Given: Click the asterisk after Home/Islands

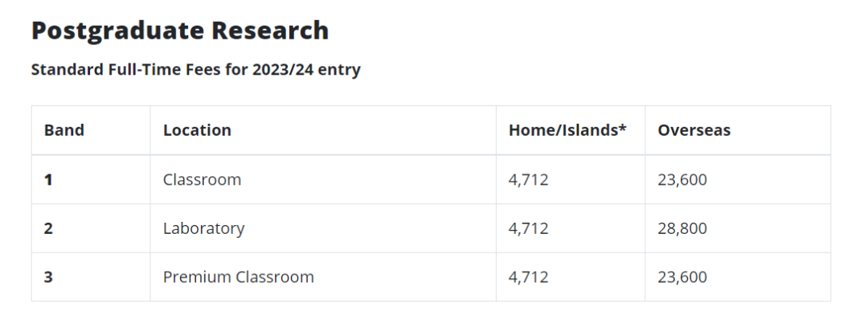Looking at the screenshot, I should [x=622, y=127].
